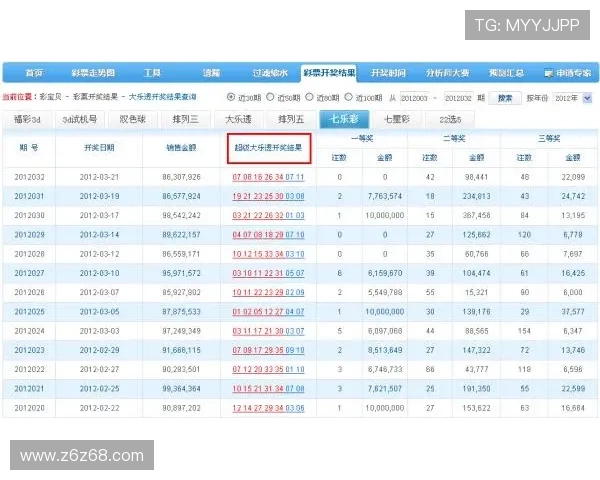The image size is (600, 480).
Task: Open result link 12 14 27 29 34 03 06
Action: tap(268, 408)
